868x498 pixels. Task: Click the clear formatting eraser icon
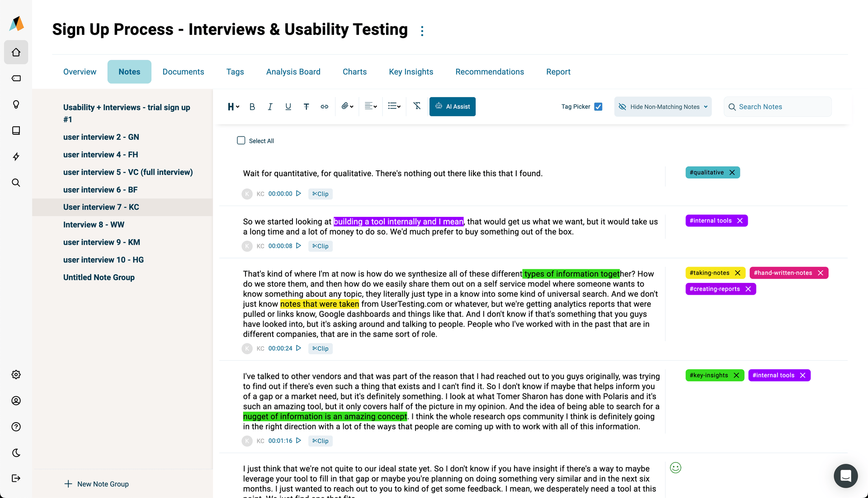point(417,107)
